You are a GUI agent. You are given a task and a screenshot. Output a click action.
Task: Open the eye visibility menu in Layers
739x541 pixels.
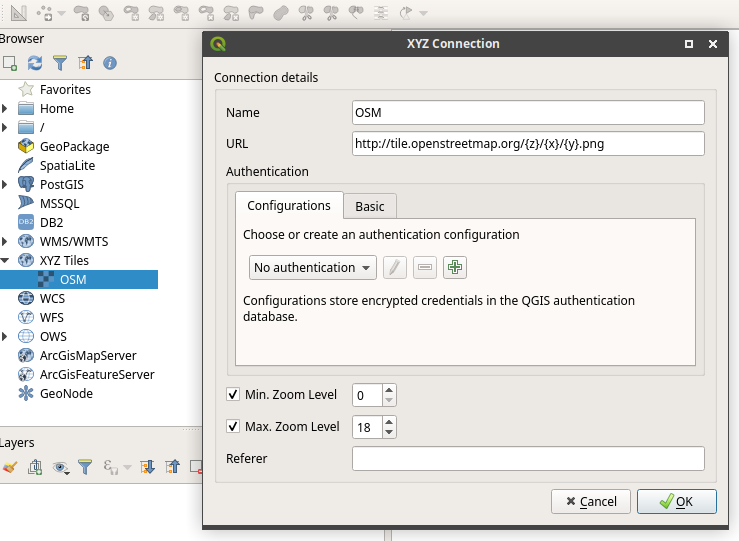[x=60, y=467]
